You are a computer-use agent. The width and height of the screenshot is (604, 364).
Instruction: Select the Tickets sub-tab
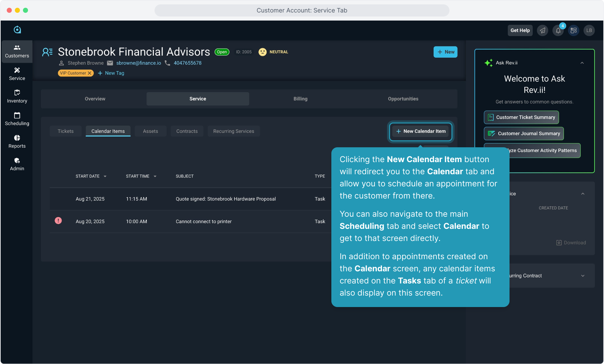pos(65,131)
